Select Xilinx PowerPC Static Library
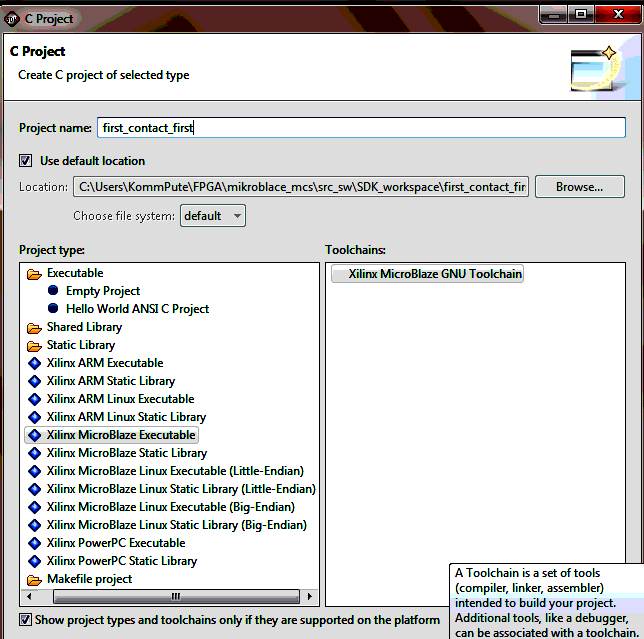The width and height of the screenshot is (644, 639). pos(122,561)
